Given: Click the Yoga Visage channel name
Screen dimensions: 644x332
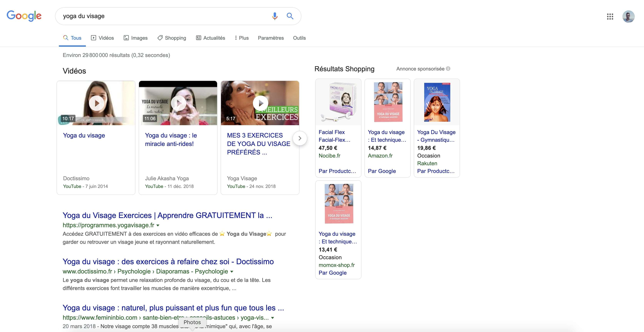Looking at the screenshot, I should coord(242,178).
